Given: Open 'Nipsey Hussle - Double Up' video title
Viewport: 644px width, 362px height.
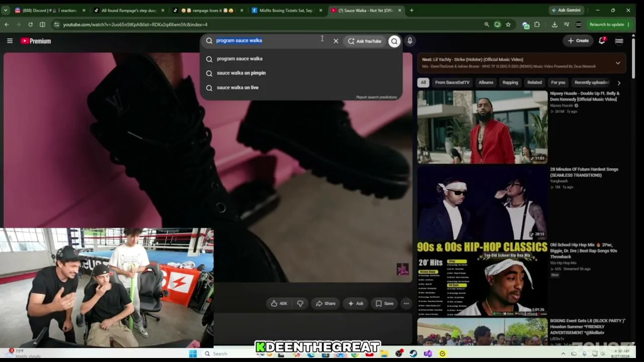Looking at the screenshot, I should tap(585, 97).
